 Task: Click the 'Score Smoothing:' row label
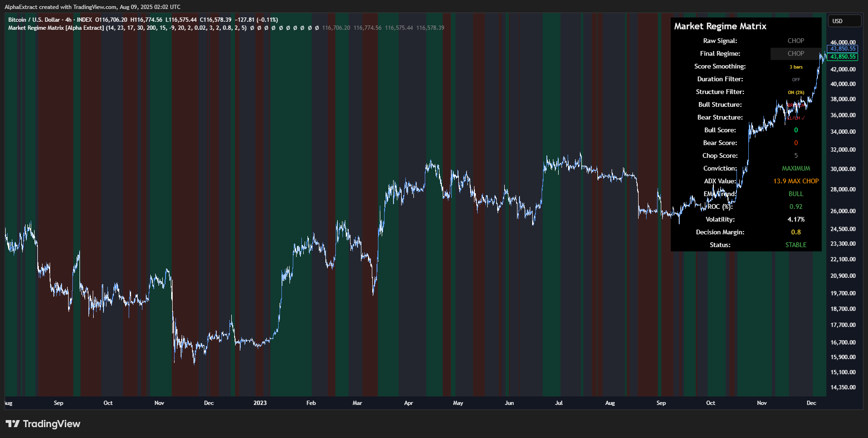click(720, 67)
